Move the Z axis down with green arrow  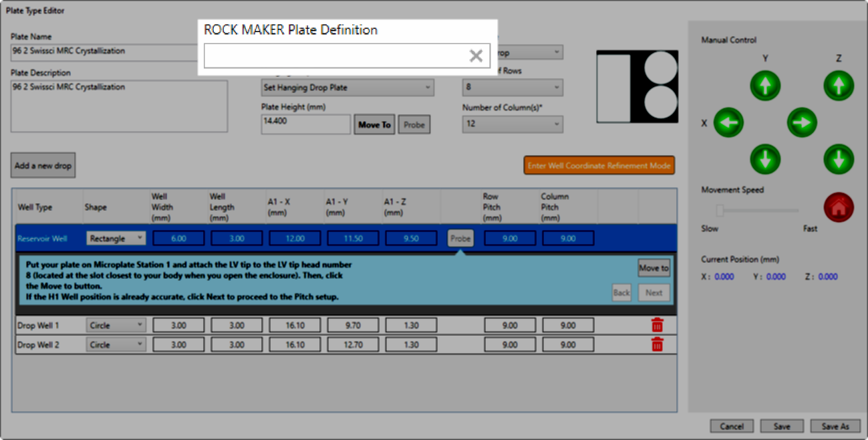pyautogui.click(x=839, y=159)
